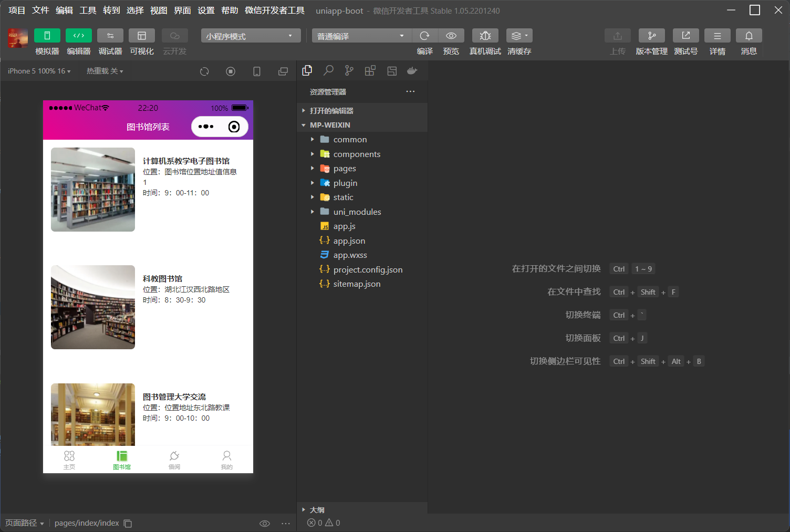Collapse the MP-WEIXIN project tree
The image size is (790, 532).
click(362, 125)
